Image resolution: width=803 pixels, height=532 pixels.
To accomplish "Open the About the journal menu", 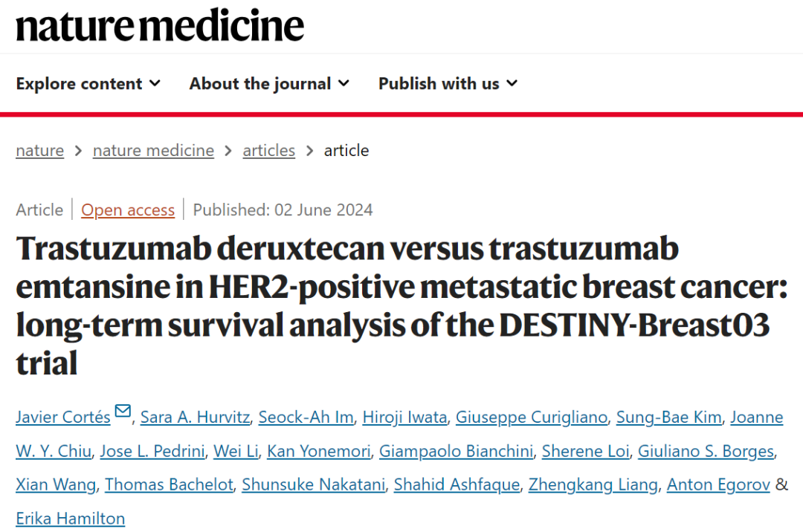I will click(269, 83).
